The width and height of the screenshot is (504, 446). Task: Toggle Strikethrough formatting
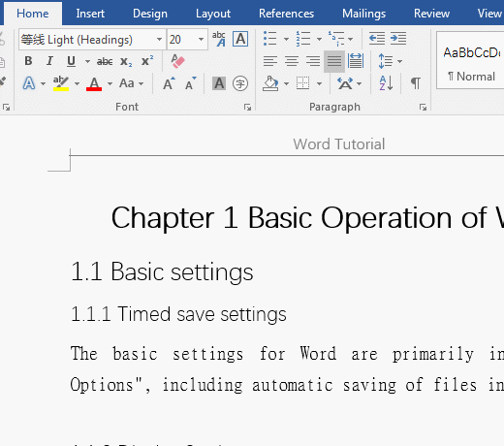[x=105, y=61]
